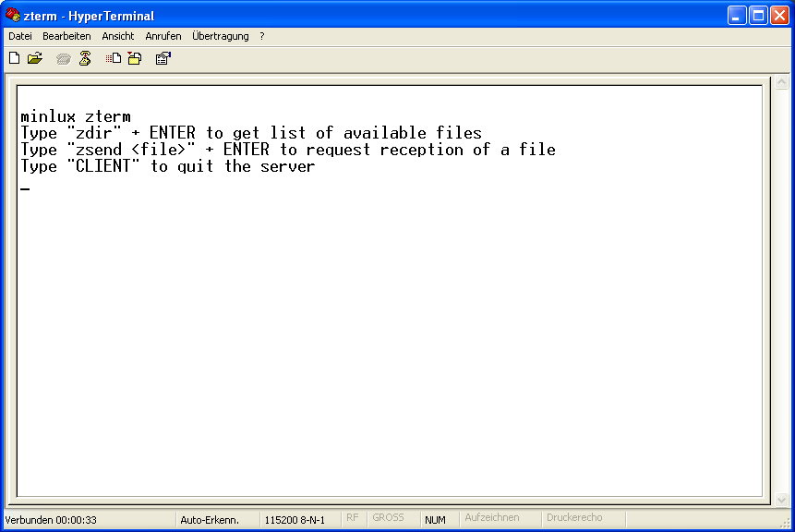Click the line mentioning "zsend <file>"

(288, 151)
